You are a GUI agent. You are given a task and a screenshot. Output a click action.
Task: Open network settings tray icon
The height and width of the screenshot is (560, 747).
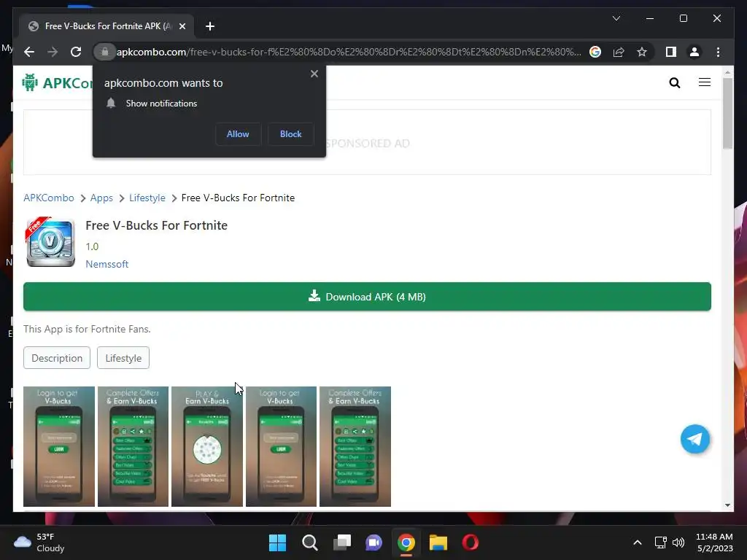click(660, 542)
